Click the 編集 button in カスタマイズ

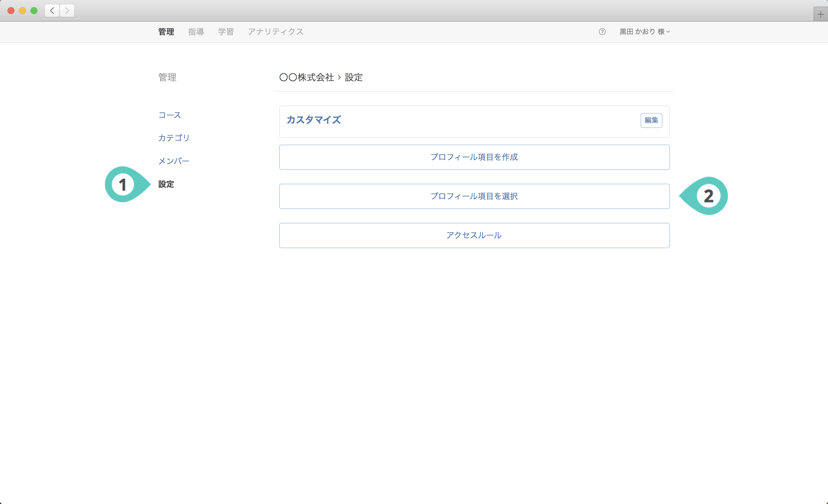[651, 120]
